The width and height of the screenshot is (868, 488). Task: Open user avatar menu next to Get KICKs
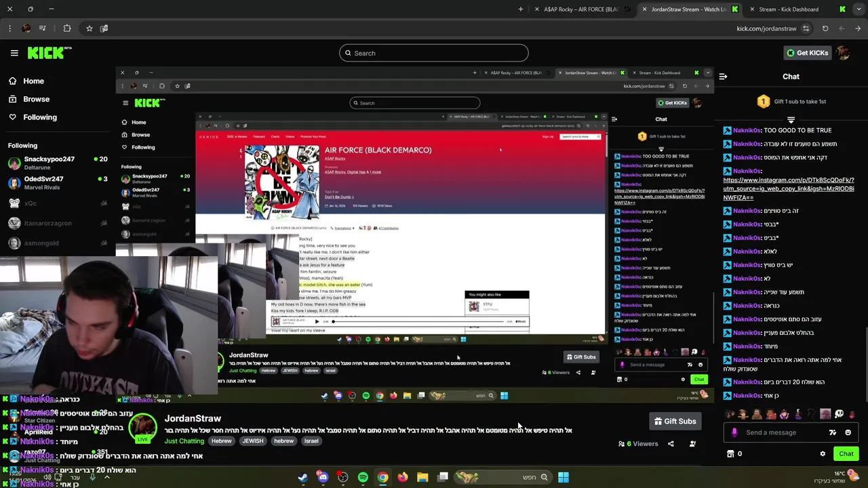click(843, 53)
